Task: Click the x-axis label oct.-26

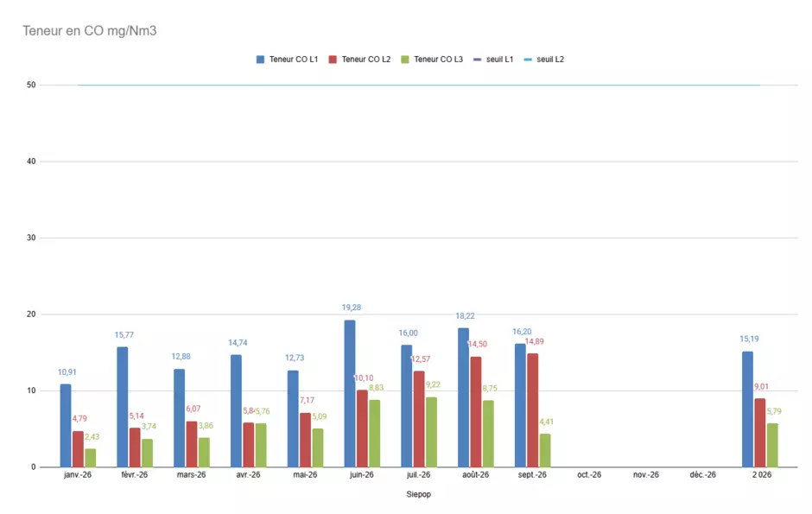Action: point(589,474)
